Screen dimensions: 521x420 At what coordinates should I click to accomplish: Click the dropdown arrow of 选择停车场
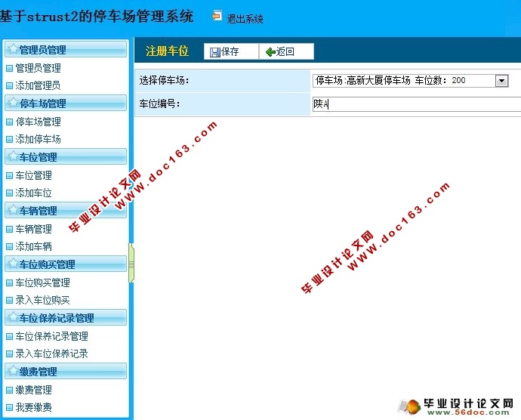(x=501, y=81)
